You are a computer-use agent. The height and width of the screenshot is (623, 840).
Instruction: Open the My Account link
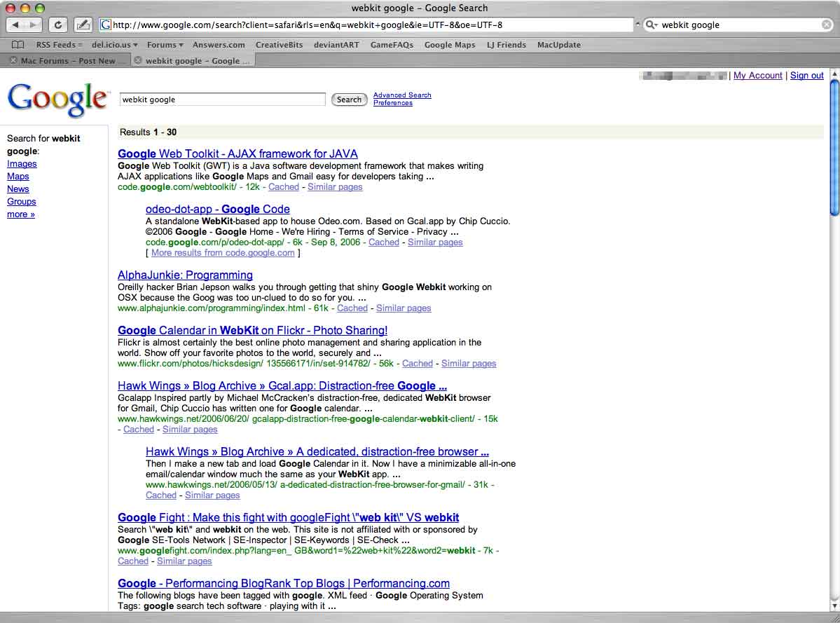[757, 76]
